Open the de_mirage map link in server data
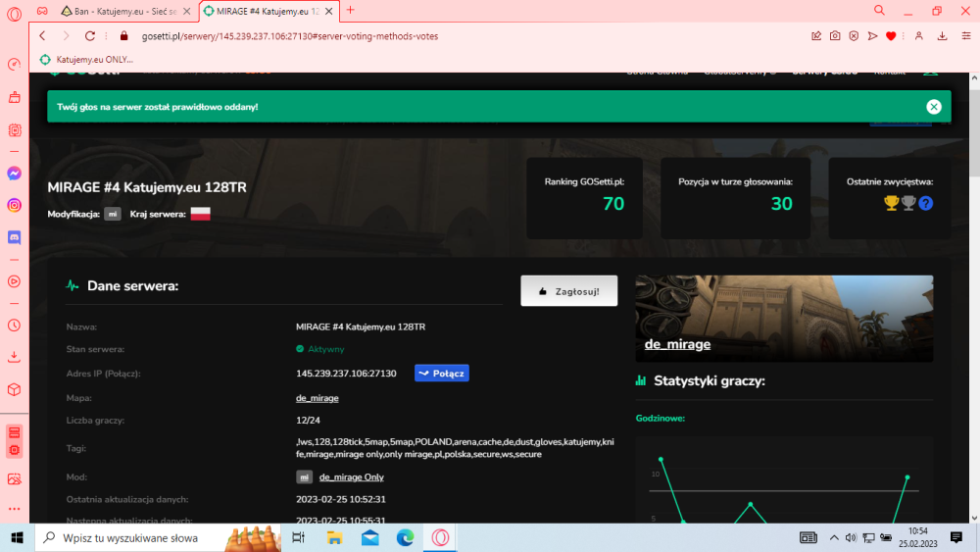980x552 pixels. [317, 398]
